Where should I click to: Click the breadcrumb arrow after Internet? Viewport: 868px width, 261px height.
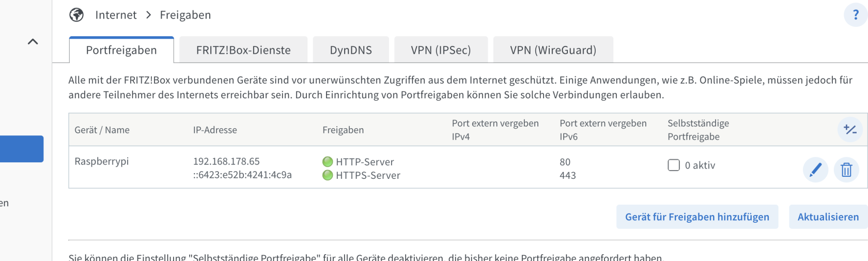pyautogui.click(x=149, y=15)
